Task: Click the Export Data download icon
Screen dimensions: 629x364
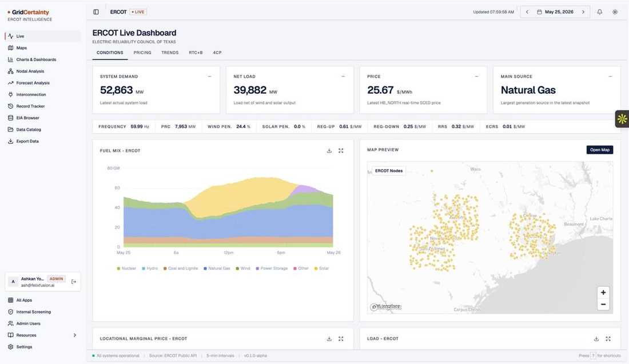Action: point(10,141)
